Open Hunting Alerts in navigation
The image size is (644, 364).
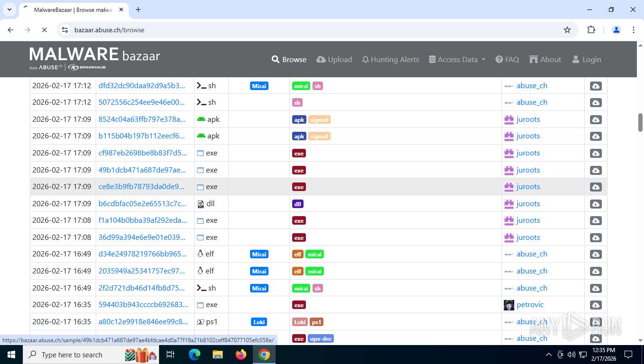391,59
